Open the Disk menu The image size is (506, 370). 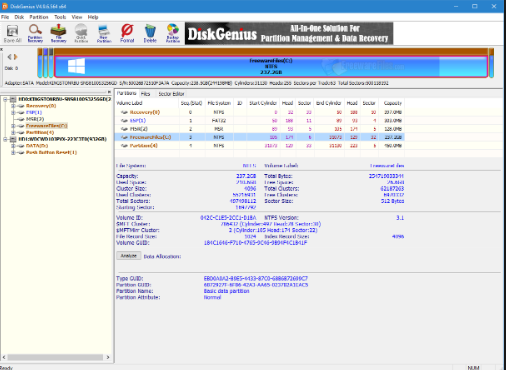pos(19,17)
